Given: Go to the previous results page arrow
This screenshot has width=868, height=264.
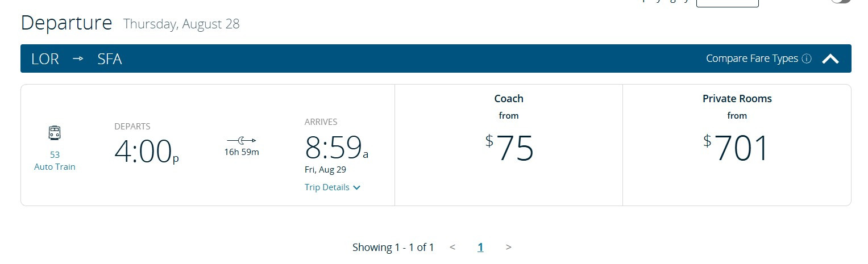Looking at the screenshot, I should coord(452,247).
